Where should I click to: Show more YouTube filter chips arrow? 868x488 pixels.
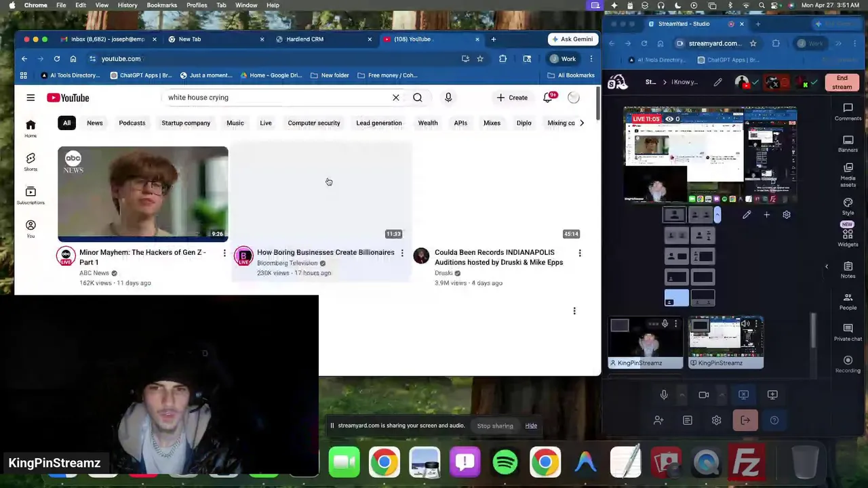pos(582,123)
